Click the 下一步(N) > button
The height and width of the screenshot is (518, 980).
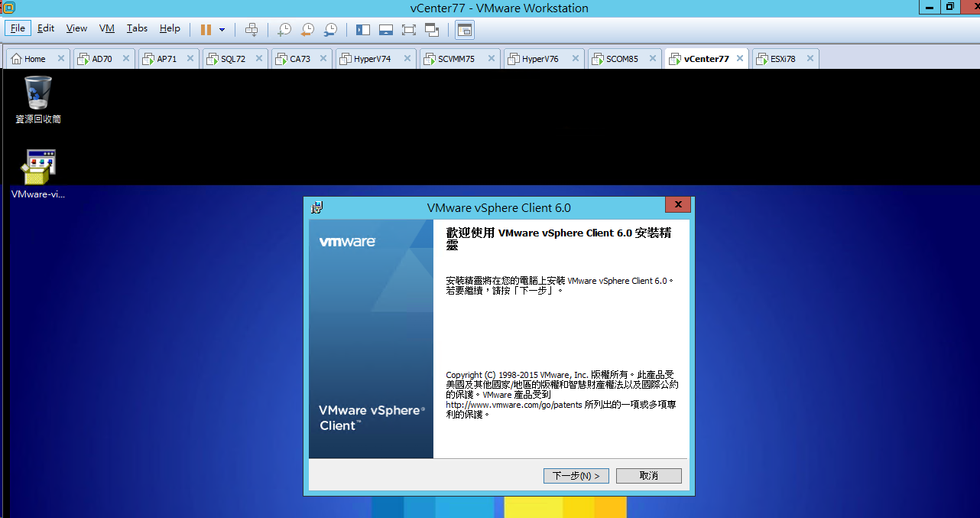[576, 476]
